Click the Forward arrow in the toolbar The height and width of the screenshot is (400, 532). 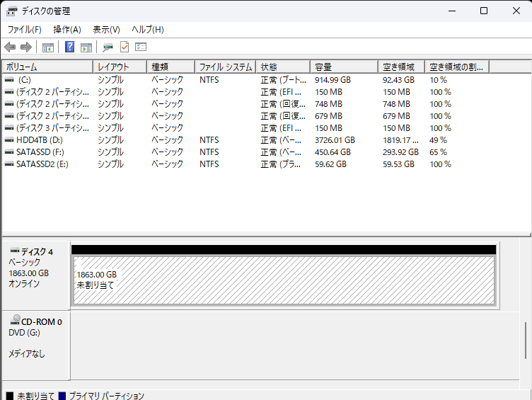point(26,47)
